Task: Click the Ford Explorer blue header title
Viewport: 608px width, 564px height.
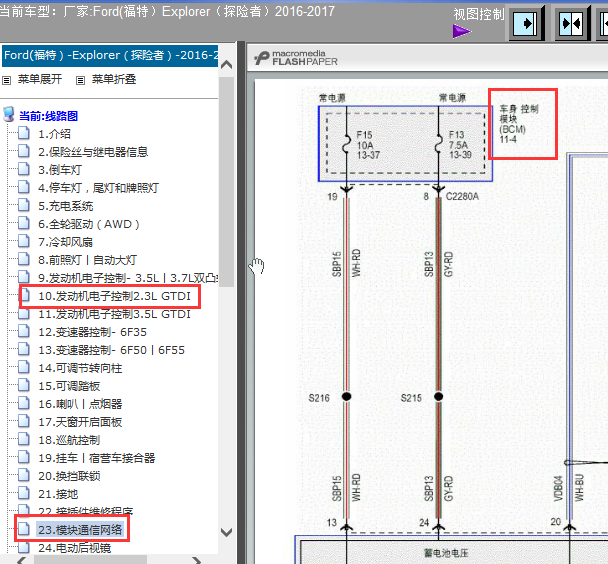Action: 110,55
